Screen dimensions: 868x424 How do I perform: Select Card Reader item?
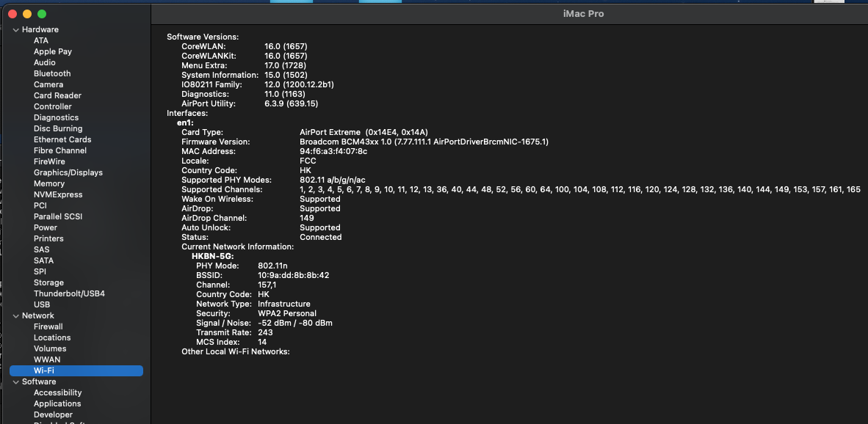click(57, 95)
